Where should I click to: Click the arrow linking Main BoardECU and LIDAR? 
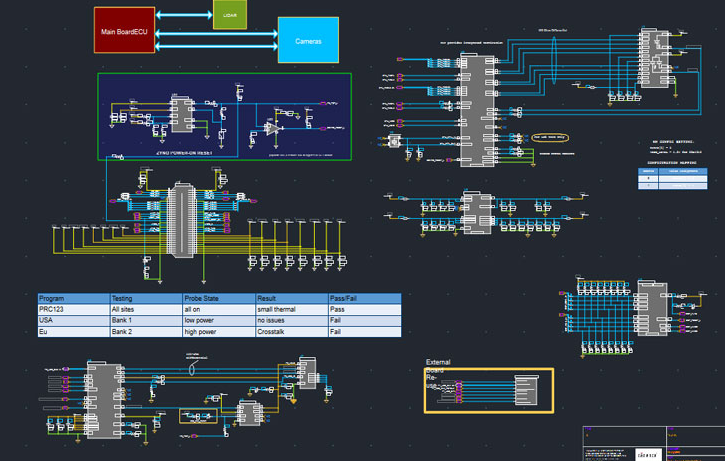[x=183, y=15]
